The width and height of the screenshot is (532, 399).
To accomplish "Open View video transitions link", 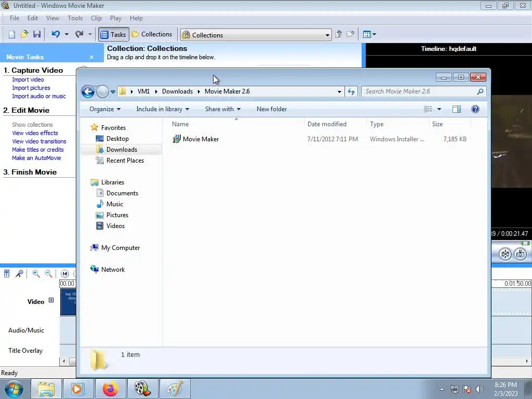I will (x=39, y=141).
